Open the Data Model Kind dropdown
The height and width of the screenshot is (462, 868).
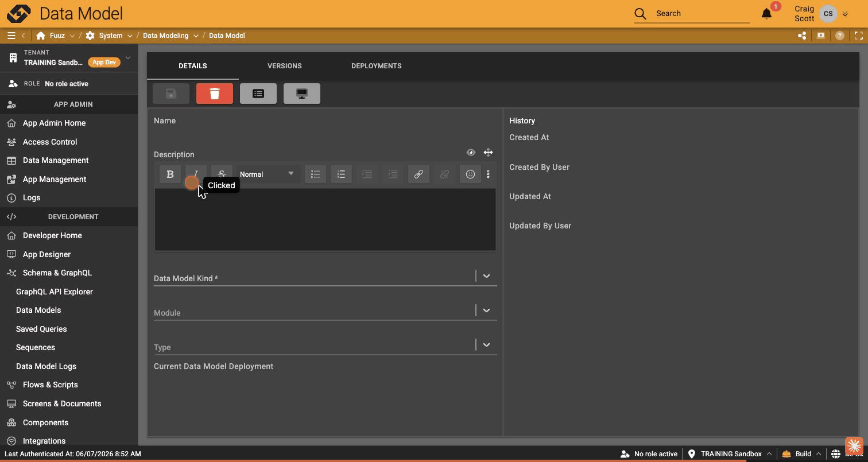pos(486,276)
